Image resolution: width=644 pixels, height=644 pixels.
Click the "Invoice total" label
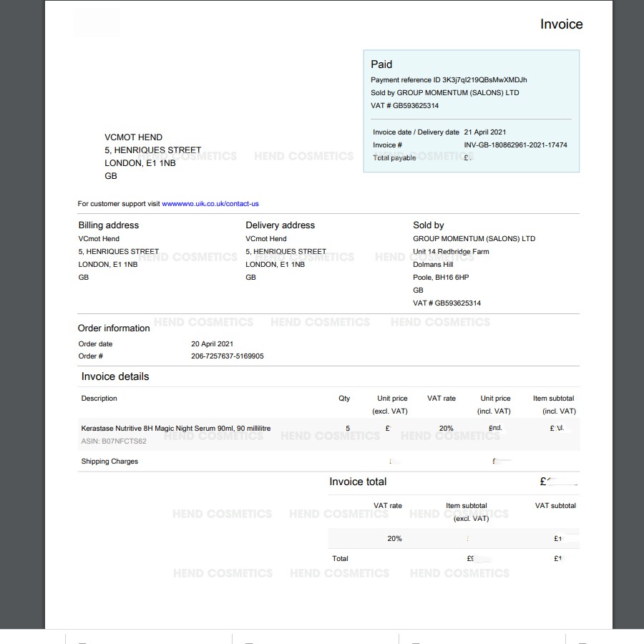pos(358,482)
